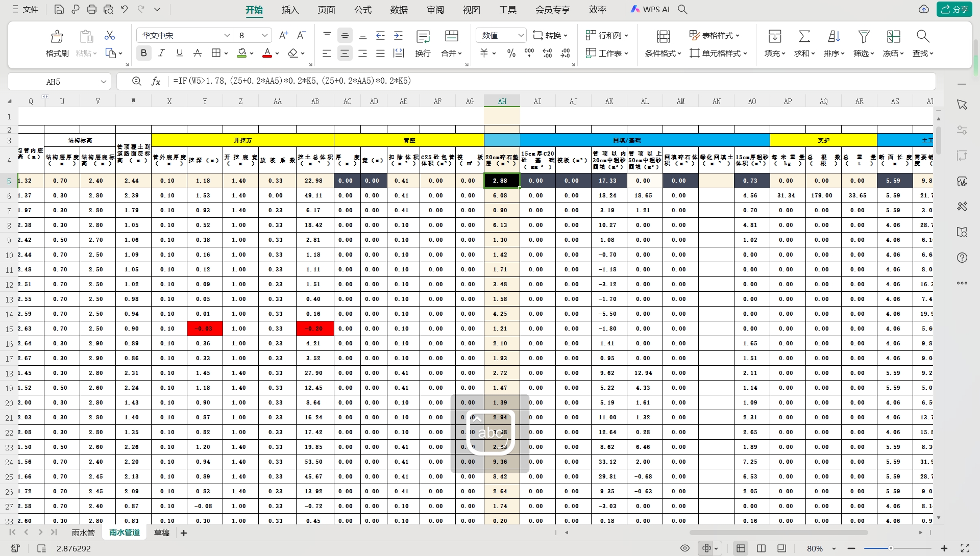Toggle Underline formatting

tap(180, 53)
